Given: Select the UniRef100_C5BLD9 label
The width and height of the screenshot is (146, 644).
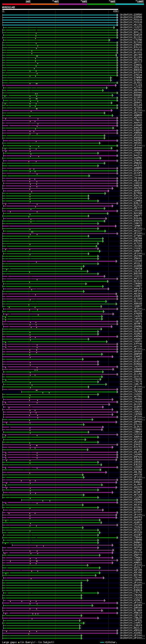Looking at the screenshot, I should 131,618.
